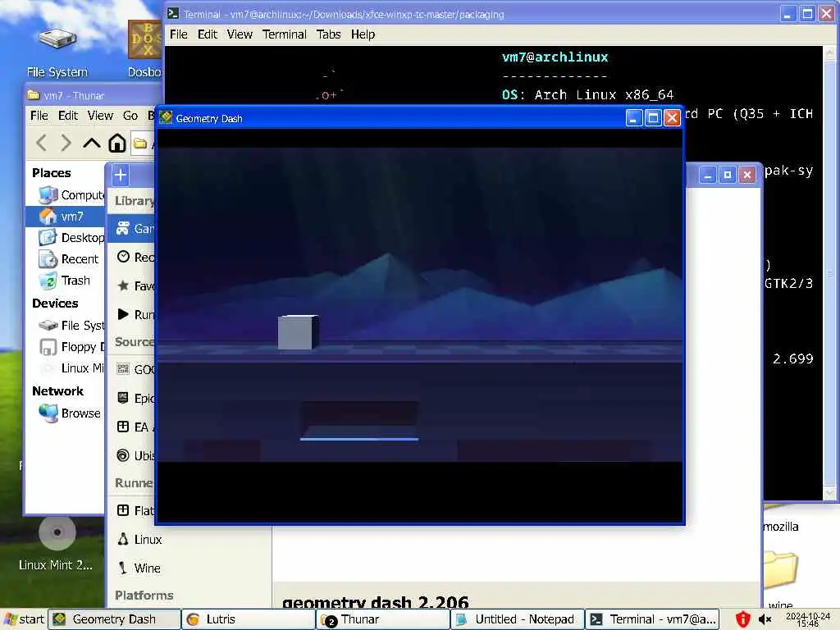Select GOG source icon in Lutris
Viewport: 840px width, 630px height.
coord(123,369)
